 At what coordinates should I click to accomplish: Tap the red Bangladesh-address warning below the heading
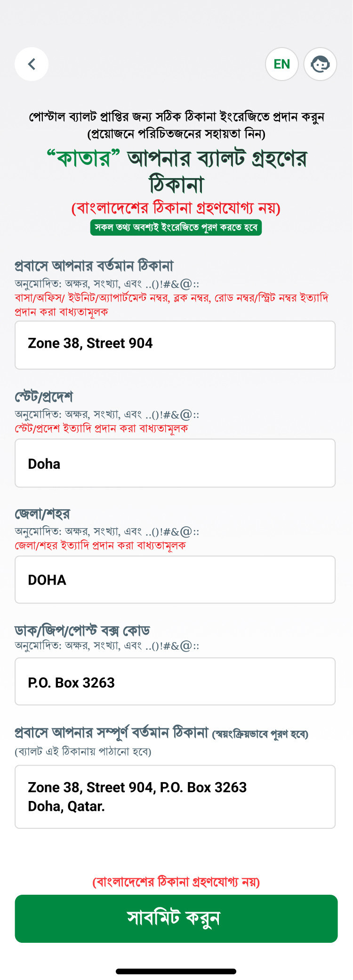[176, 208]
